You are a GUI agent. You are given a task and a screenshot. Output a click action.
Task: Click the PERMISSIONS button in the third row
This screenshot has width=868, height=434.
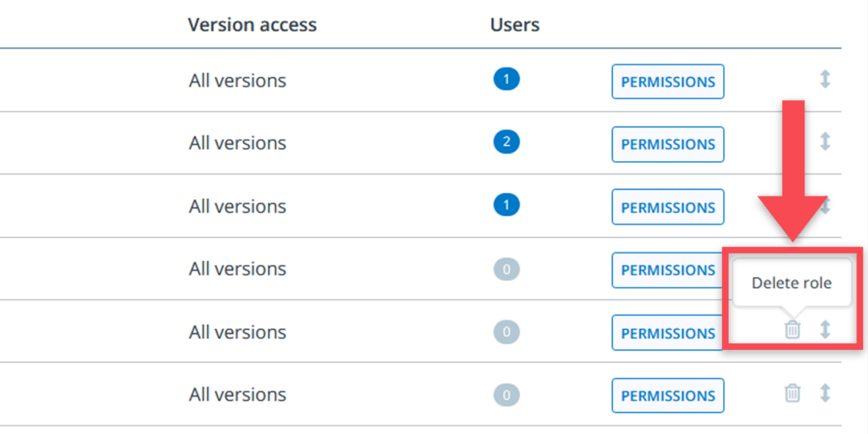click(x=668, y=207)
